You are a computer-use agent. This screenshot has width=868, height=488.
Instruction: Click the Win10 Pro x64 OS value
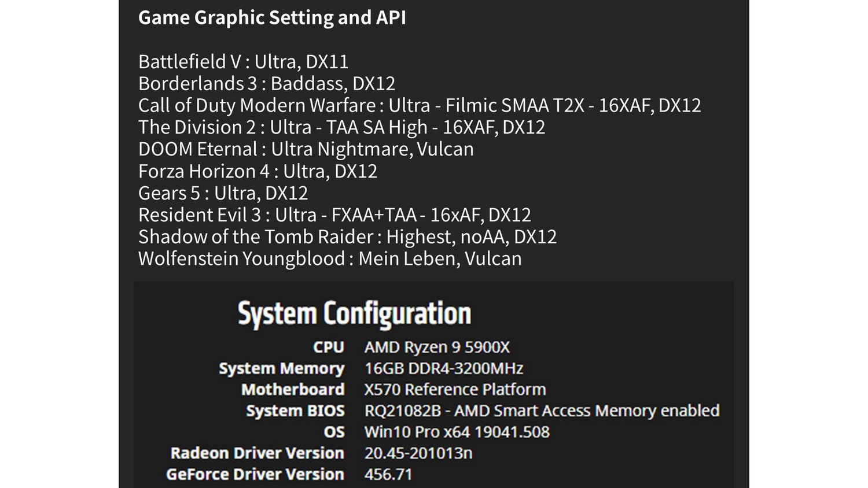click(x=457, y=432)
